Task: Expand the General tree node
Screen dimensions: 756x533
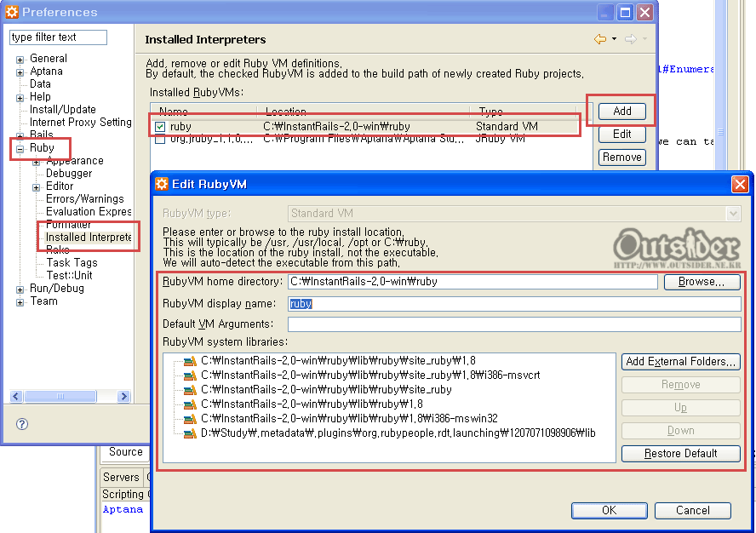Action: (20, 60)
